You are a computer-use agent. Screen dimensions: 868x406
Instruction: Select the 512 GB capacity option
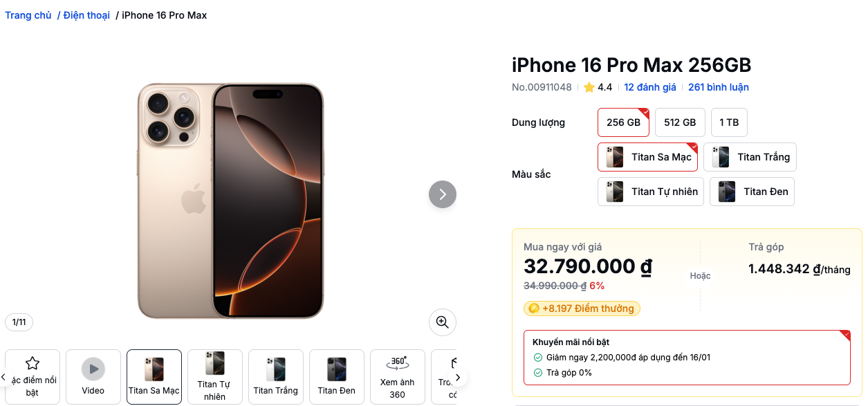(679, 122)
